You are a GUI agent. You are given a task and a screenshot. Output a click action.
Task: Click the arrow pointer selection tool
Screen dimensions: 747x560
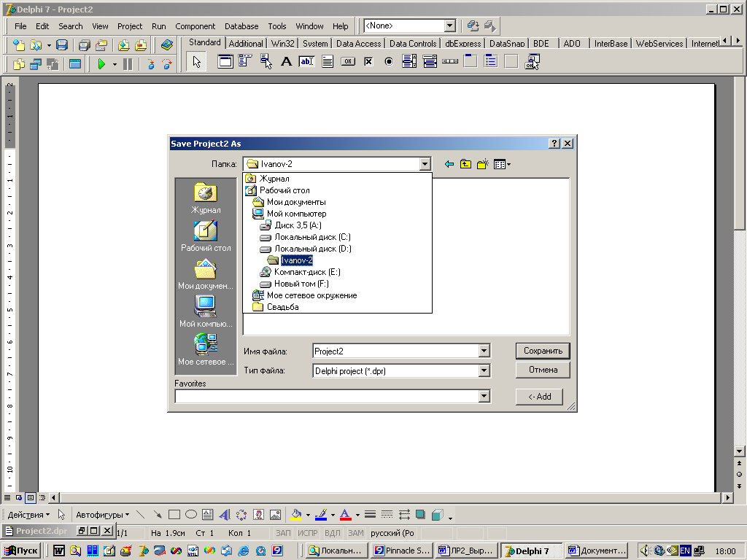[x=196, y=61]
